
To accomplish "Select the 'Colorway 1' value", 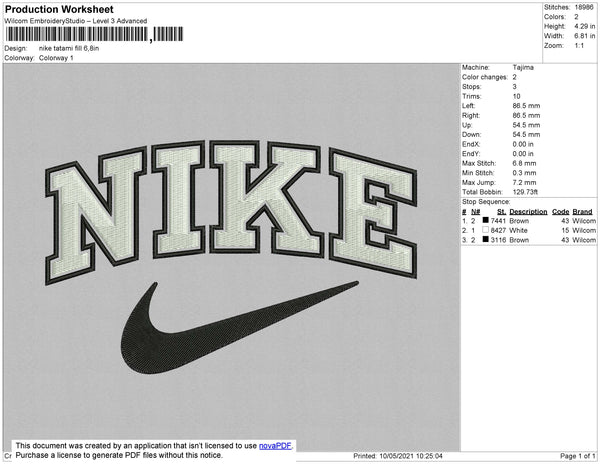I will tap(56, 58).
